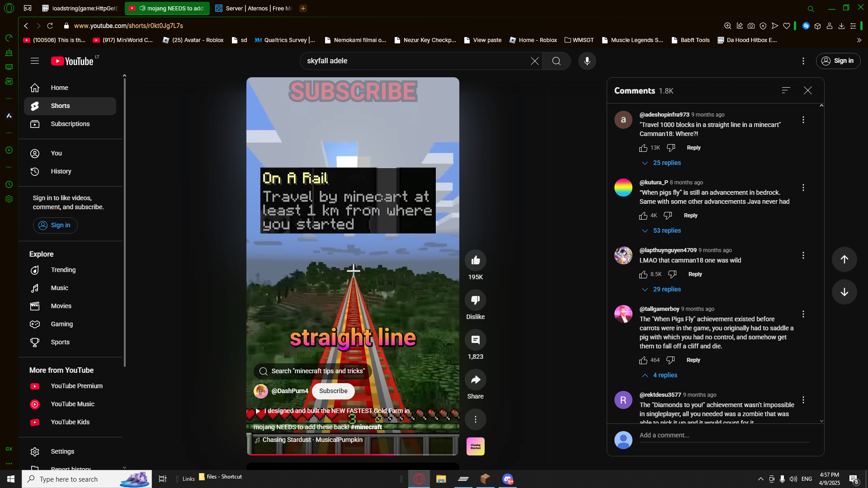
Task: Clear the search box text
Action: click(x=534, y=61)
